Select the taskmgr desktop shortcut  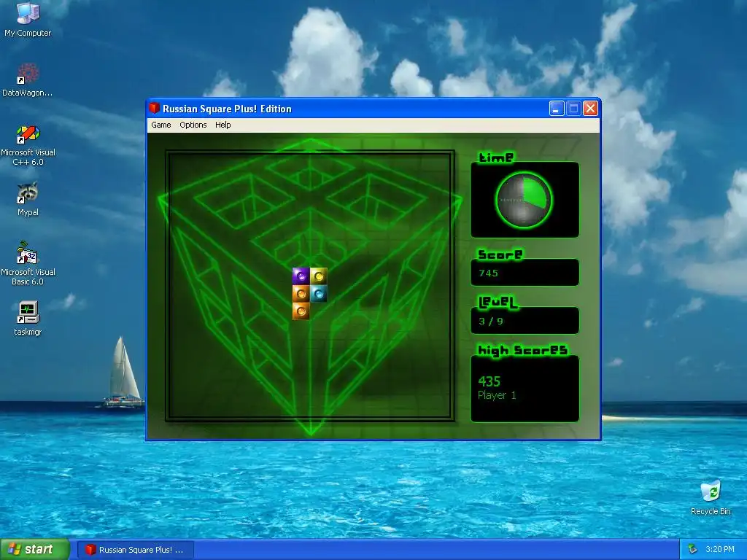(28, 319)
